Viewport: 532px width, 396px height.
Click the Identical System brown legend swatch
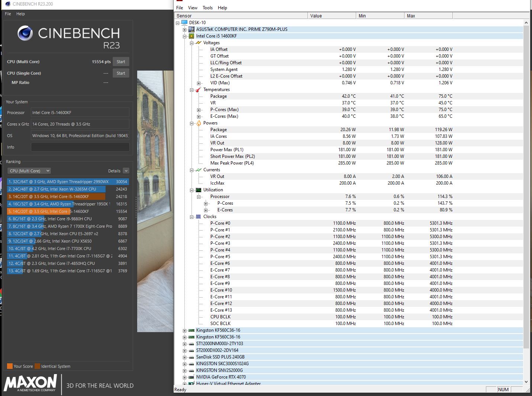click(x=37, y=366)
